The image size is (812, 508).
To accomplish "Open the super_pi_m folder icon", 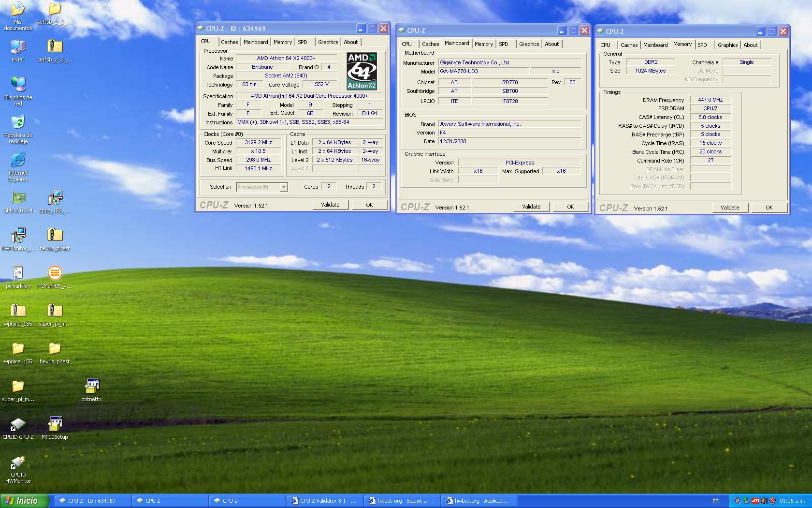I will 18,390.
